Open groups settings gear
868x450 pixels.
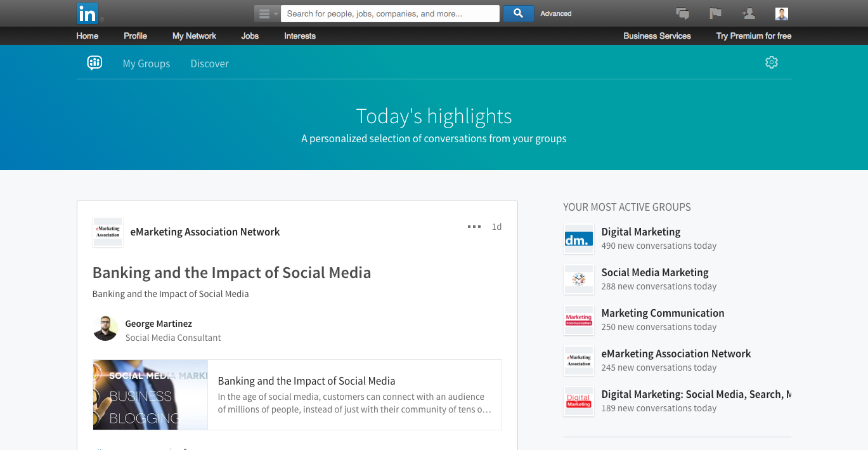point(772,62)
